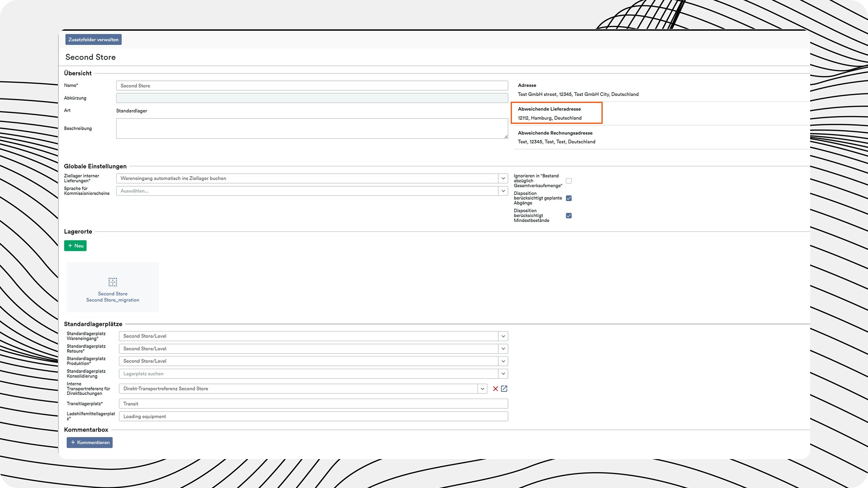
Task: Expand the Interne Transportreferenz dropdown arrow
Action: tap(482, 389)
